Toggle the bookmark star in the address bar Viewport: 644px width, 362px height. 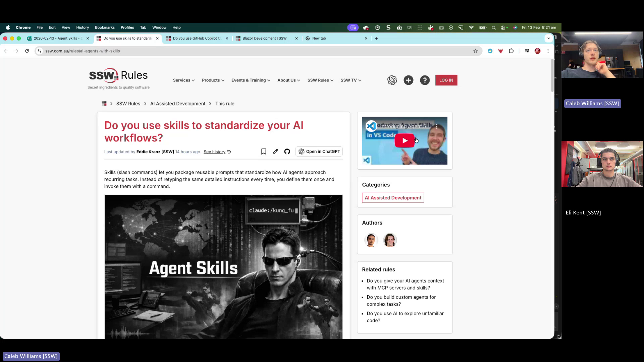point(475,51)
